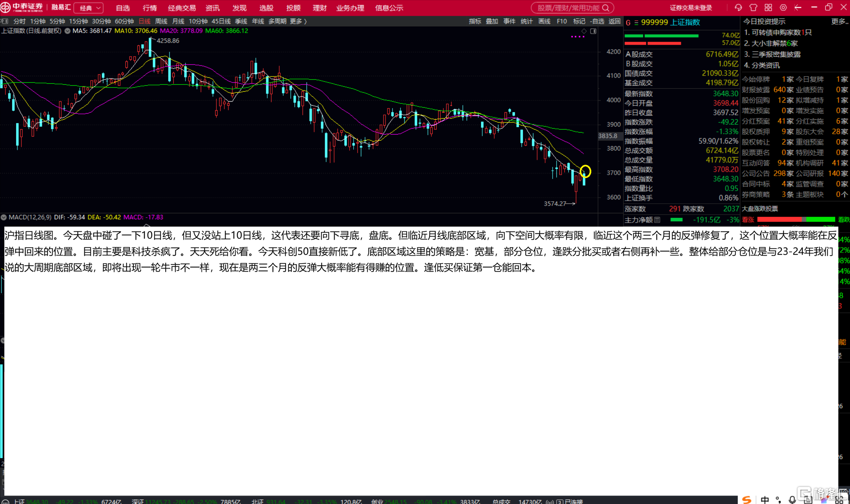This screenshot has height=504, width=850.
Task: Select 月线 monthly chart tab
Action: click(x=179, y=21)
